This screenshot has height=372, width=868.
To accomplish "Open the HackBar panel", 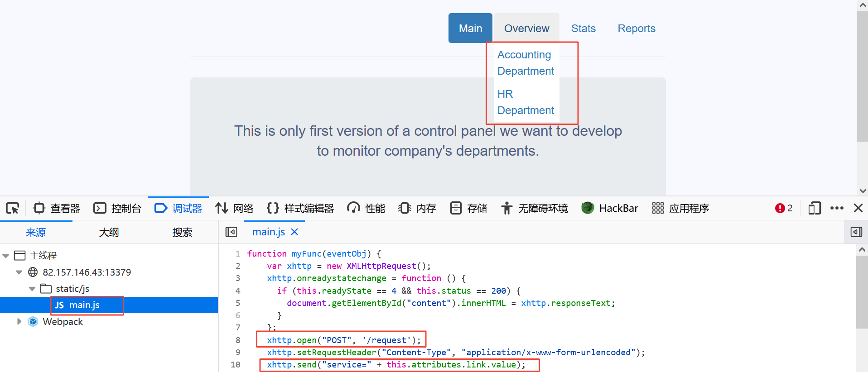I will click(x=610, y=208).
